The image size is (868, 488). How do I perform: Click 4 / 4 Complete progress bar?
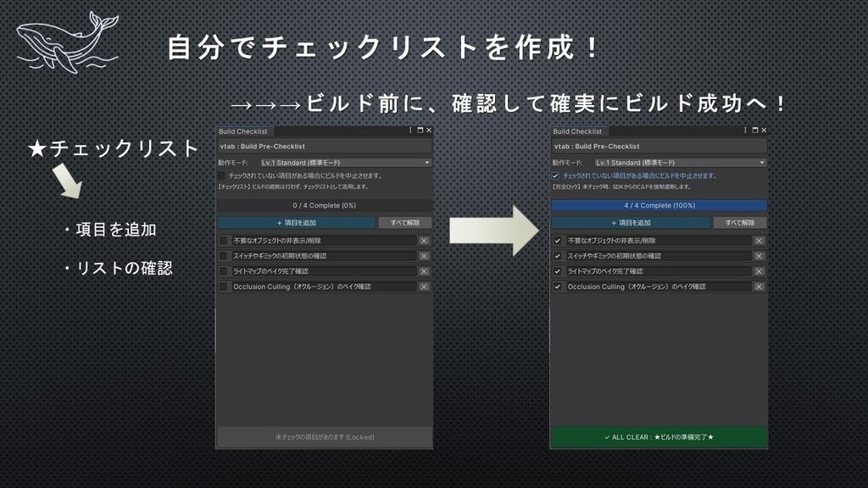tap(659, 205)
